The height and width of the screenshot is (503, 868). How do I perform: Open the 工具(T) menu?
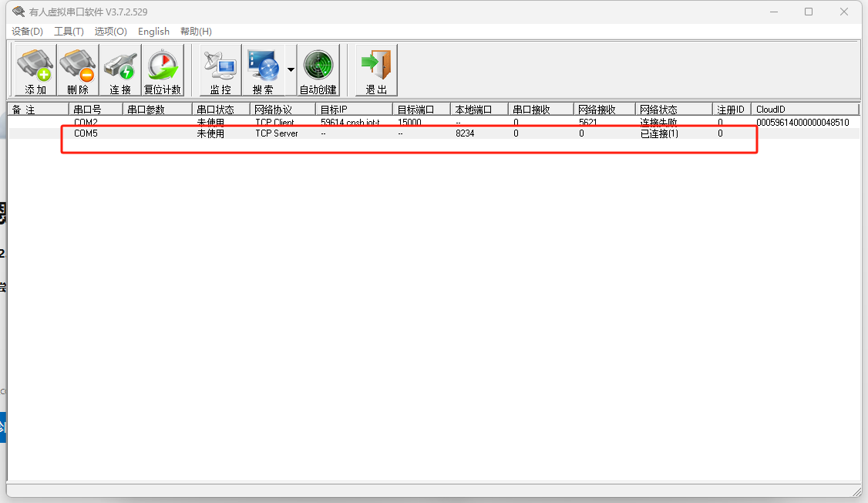pos(69,32)
